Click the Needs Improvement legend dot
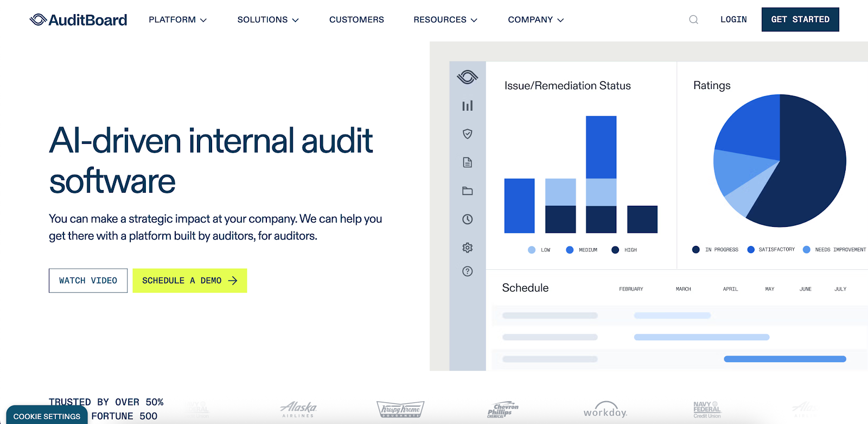Image resolution: width=868 pixels, height=424 pixels. (x=807, y=250)
